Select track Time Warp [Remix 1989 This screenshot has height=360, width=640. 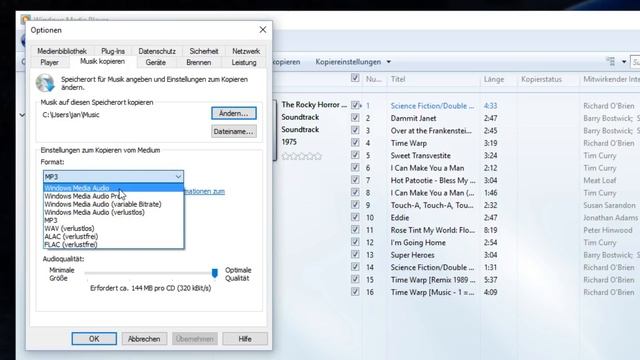click(433, 280)
